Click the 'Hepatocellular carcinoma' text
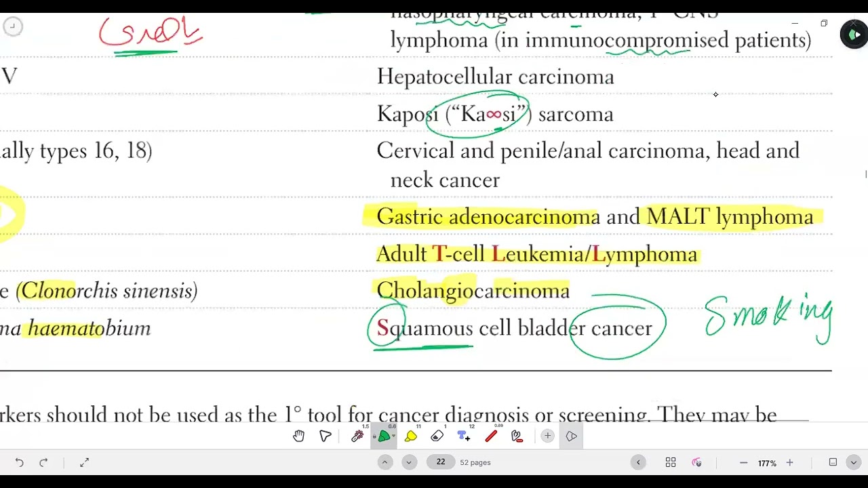This screenshot has height=488, width=868. [x=495, y=77]
